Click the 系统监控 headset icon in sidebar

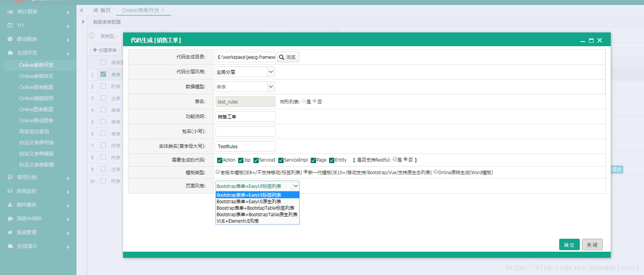point(10,191)
